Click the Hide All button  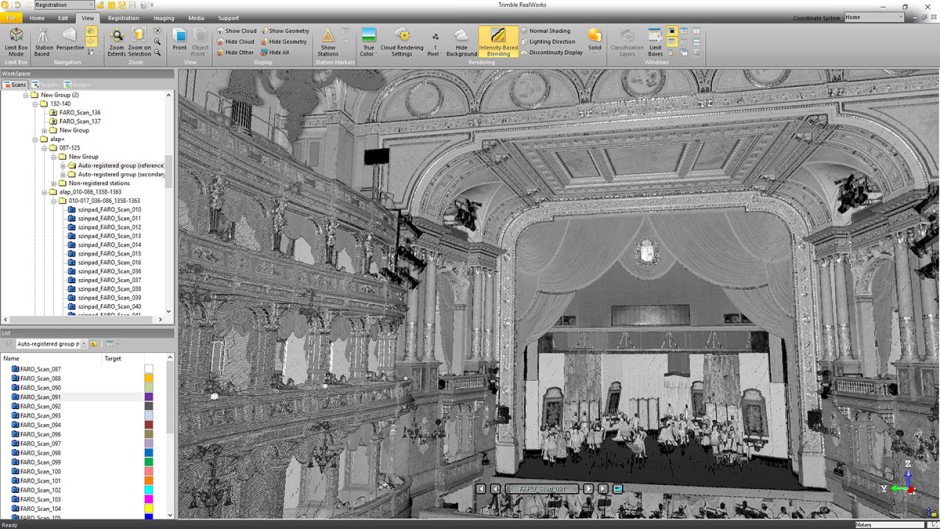pyautogui.click(x=277, y=52)
